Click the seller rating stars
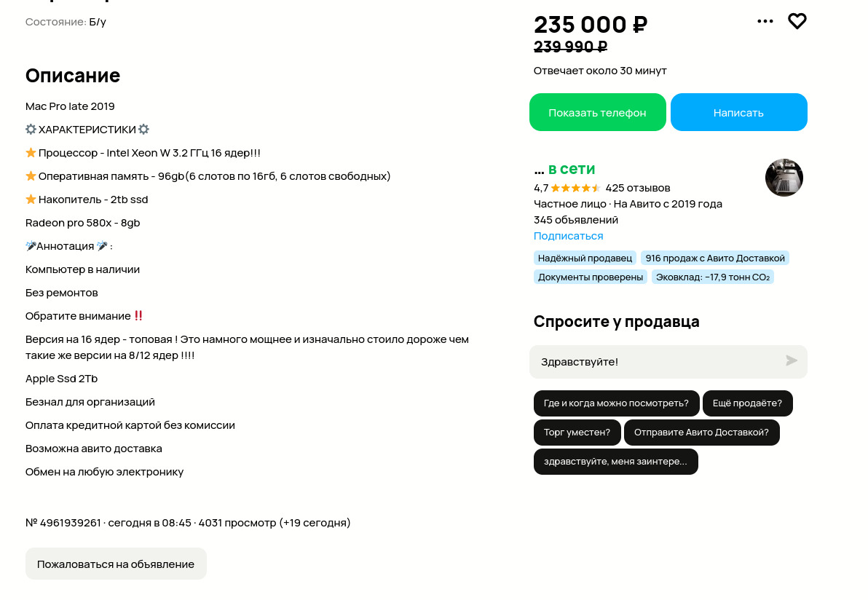Image resolution: width=868 pixels, height=600 pixels. click(575, 188)
